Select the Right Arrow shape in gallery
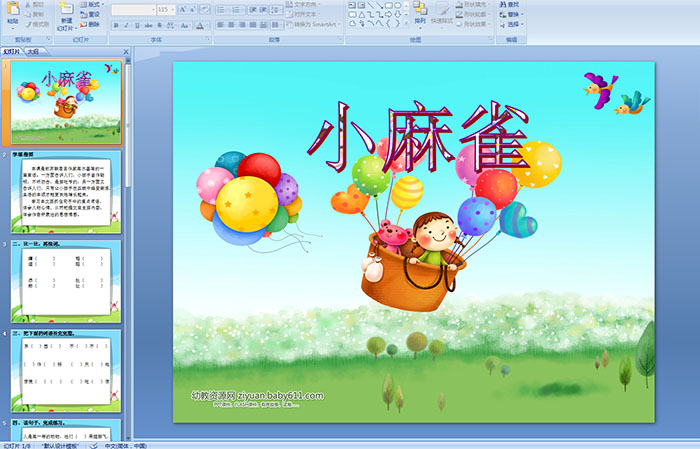Viewport: 700px width, 449px height. [388, 15]
